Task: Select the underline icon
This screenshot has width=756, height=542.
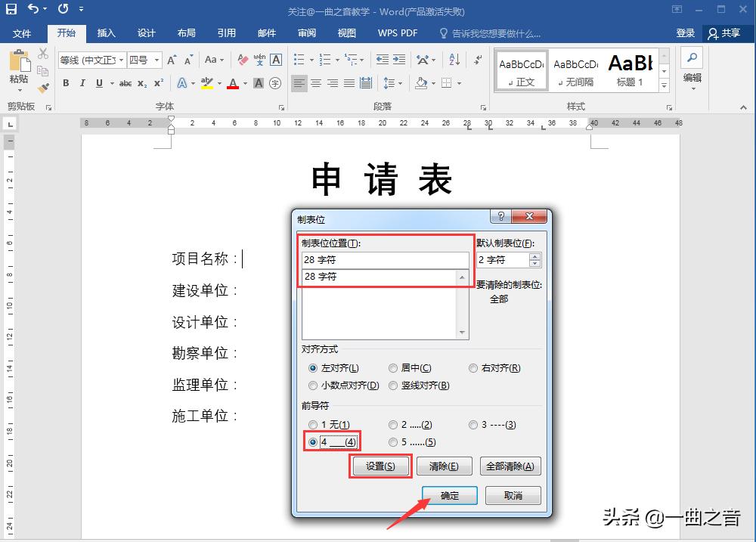Action: coord(99,82)
